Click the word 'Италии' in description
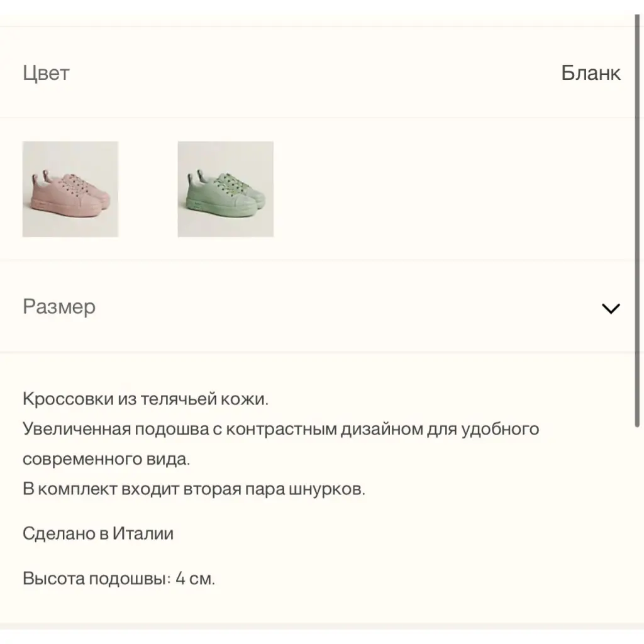This screenshot has height=644, width=644. (143, 533)
